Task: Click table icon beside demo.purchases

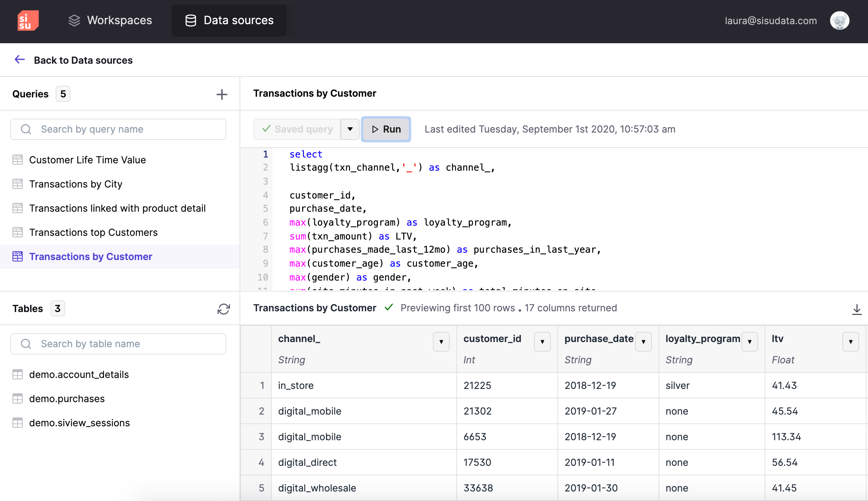Action: coord(18,398)
